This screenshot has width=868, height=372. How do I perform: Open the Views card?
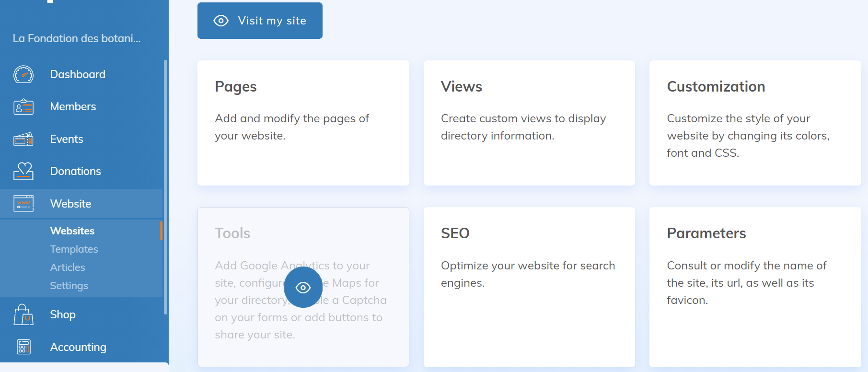[x=529, y=123]
